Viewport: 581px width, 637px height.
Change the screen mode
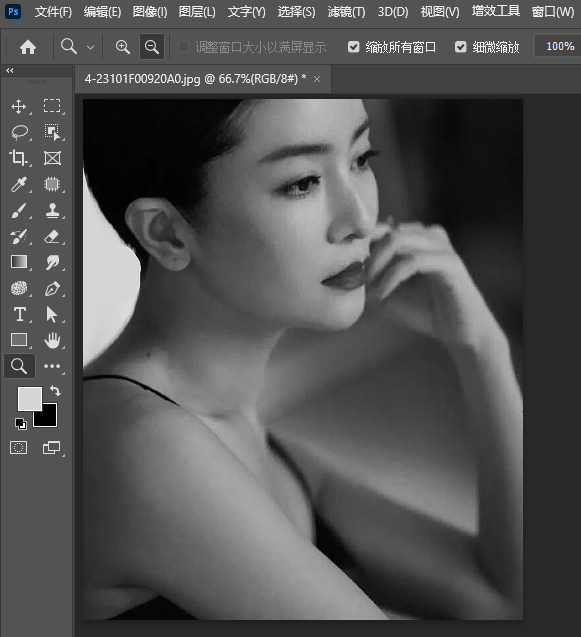pos(52,448)
